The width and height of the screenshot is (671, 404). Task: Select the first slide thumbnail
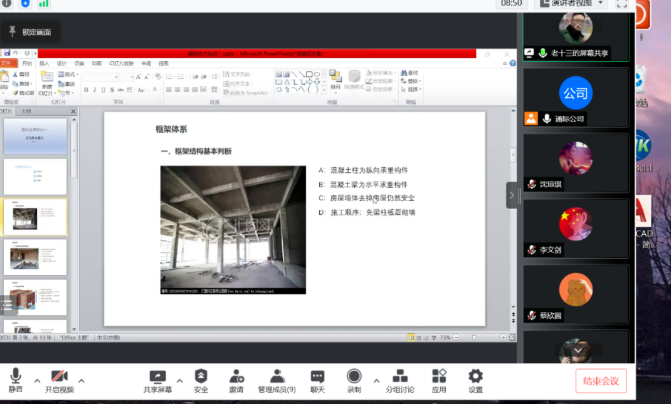pyautogui.click(x=38, y=134)
